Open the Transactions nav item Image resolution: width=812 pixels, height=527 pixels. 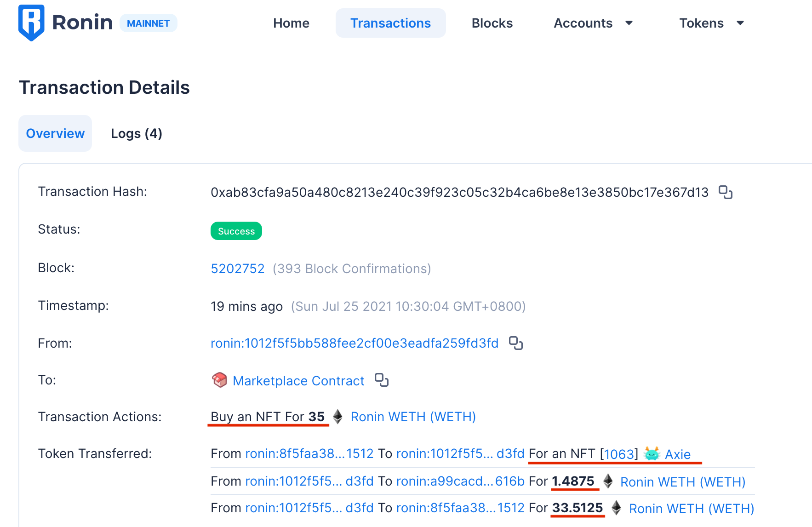(x=390, y=23)
